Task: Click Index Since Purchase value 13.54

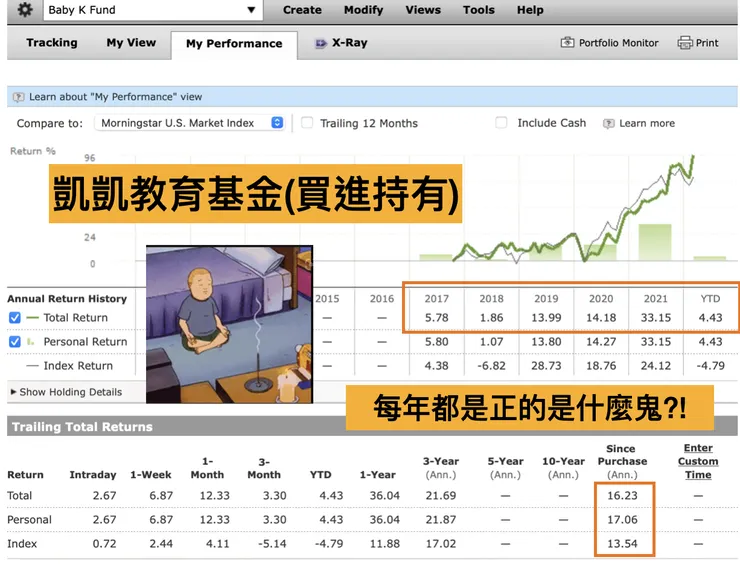Action: pyautogui.click(x=622, y=544)
